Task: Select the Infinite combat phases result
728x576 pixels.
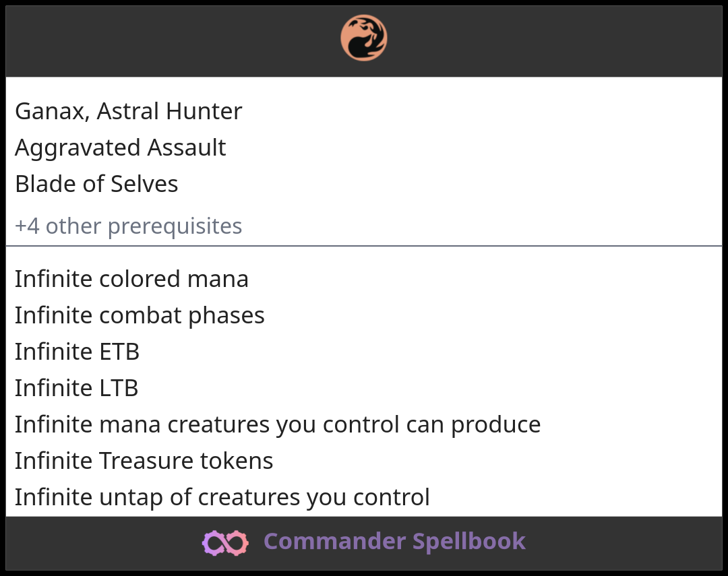Action: (x=140, y=315)
